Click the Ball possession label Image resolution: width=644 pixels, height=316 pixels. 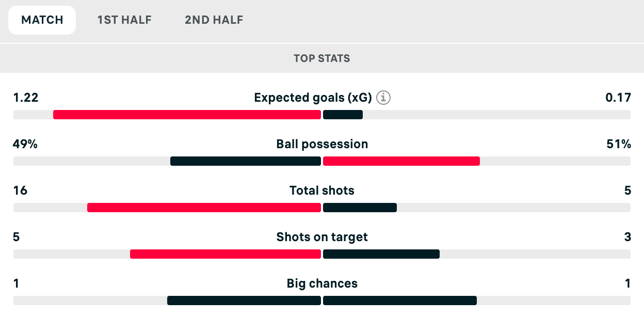[x=322, y=144]
